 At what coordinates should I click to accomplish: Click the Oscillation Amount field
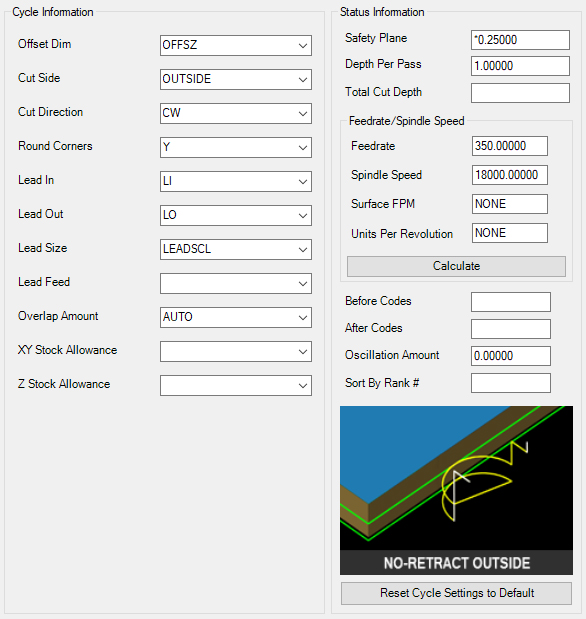(511, 356)
